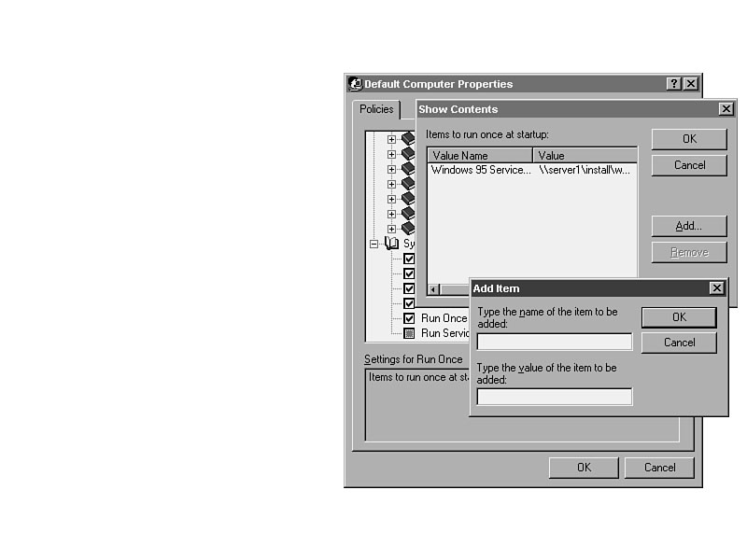Screen dimensions: 747x560
Task: Select the Policies tab
Action: [x=376, y=109]
